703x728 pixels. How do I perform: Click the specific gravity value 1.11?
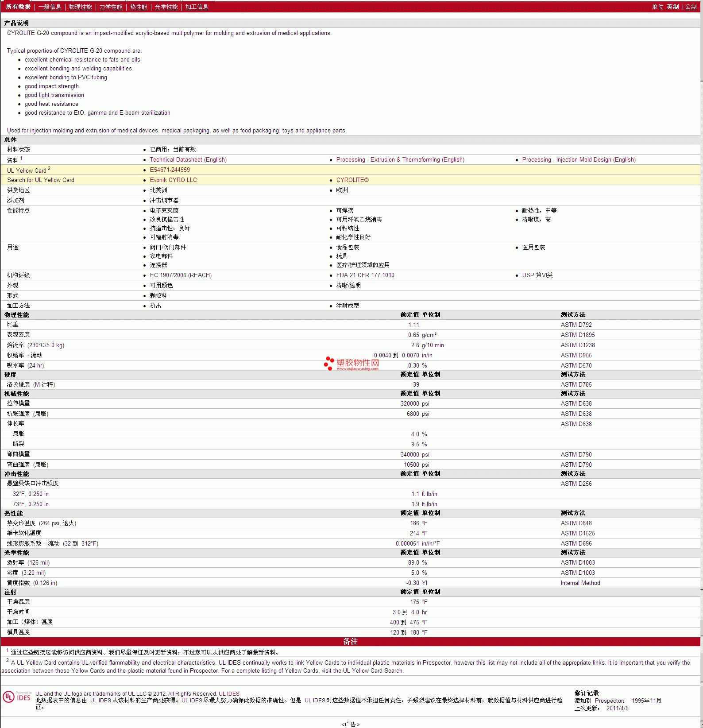(x=413, y=325)
